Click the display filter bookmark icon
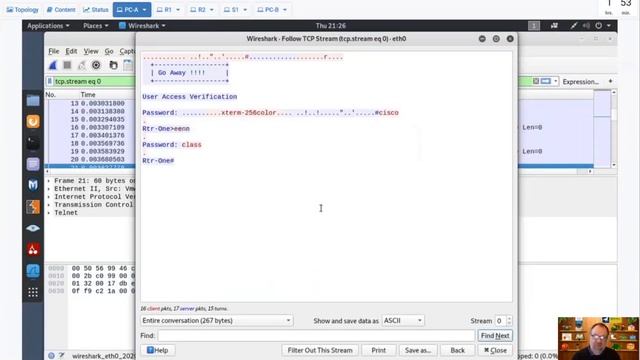The height and width of the screenshot is (360, 640). point(50,81)
